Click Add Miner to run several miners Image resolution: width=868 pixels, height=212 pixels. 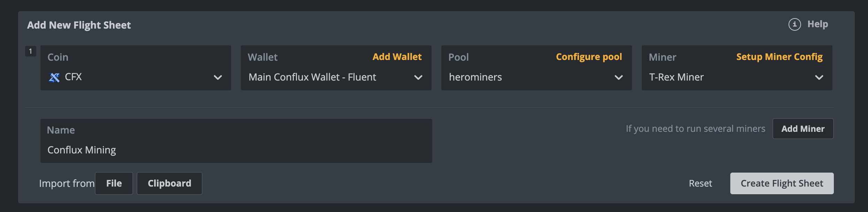pyautogui.click(x=803, y=128)
